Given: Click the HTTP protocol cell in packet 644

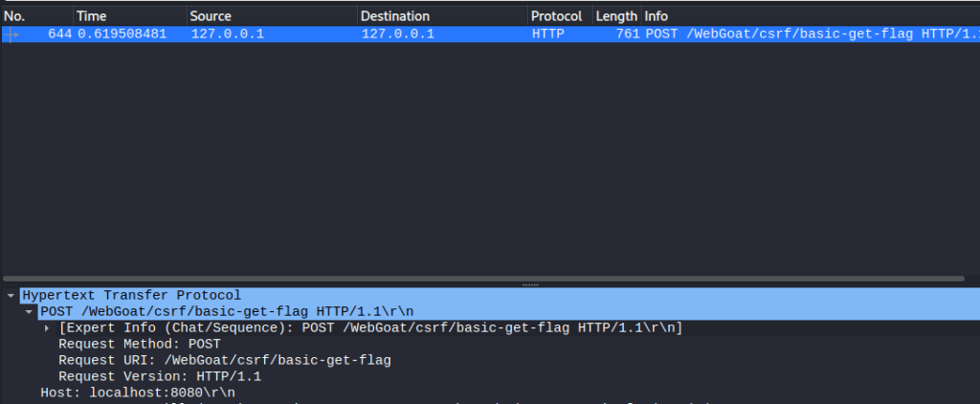Looking at the screenshot, I should point(548,34).
